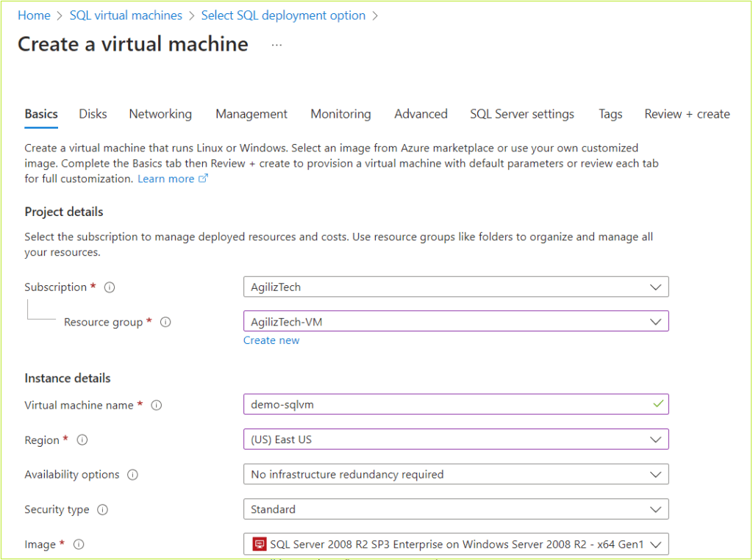Screen dimensions: 753x560
Task: Click inside the Virtual machine name field
Action: point(441,404)
